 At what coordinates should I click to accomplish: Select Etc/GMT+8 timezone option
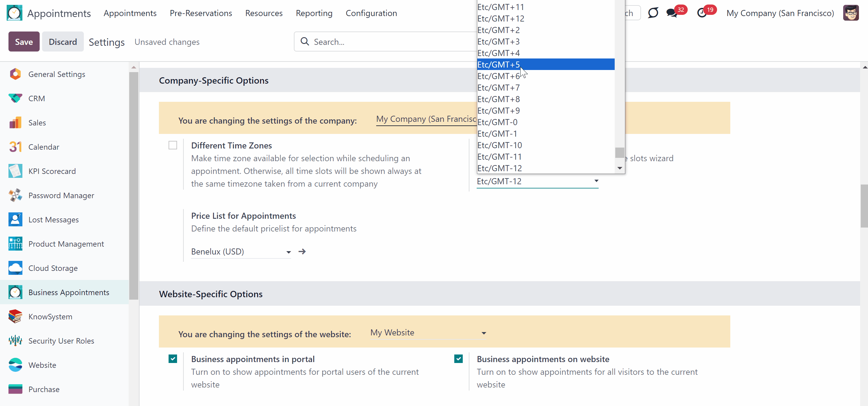tap(546, 99)
